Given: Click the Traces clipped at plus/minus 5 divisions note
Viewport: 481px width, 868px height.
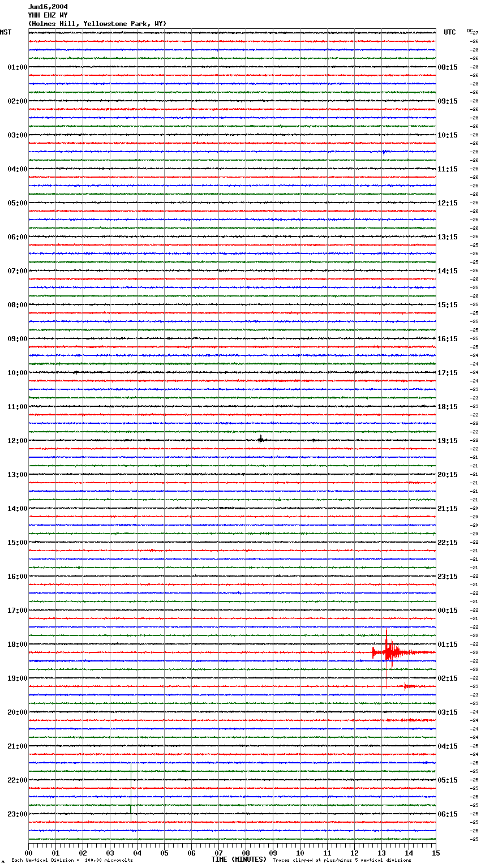Looking at the screenshot, I should pyautogui.click(x=342, y=860).
